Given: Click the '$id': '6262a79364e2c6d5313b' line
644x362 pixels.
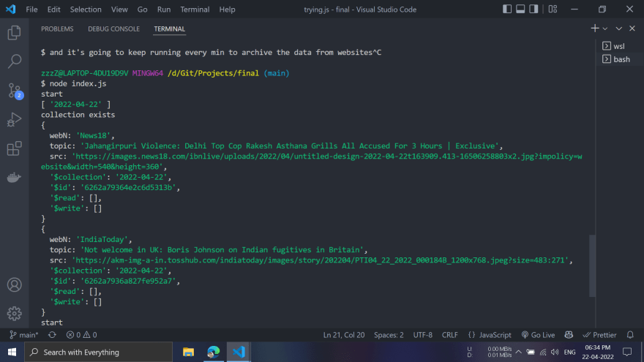Looking at the screenshot, I should (x=115, y=187).
